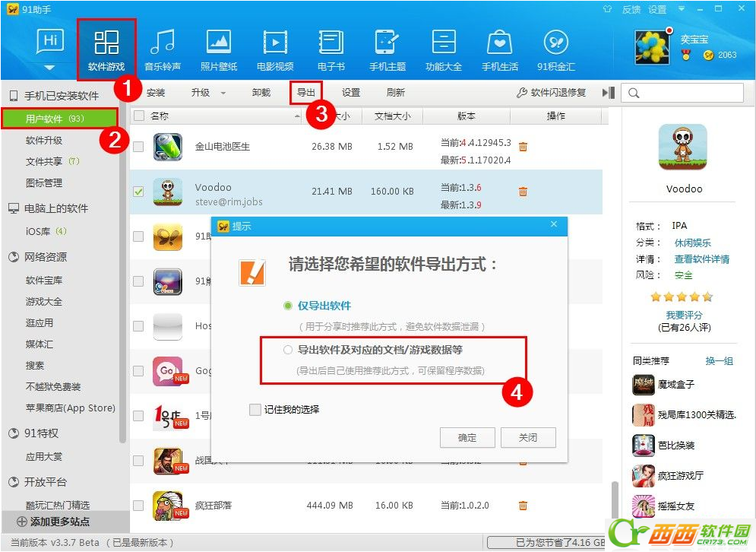
Task: Delete Voodoo using its trash icon
Action: tap(523, 192)
